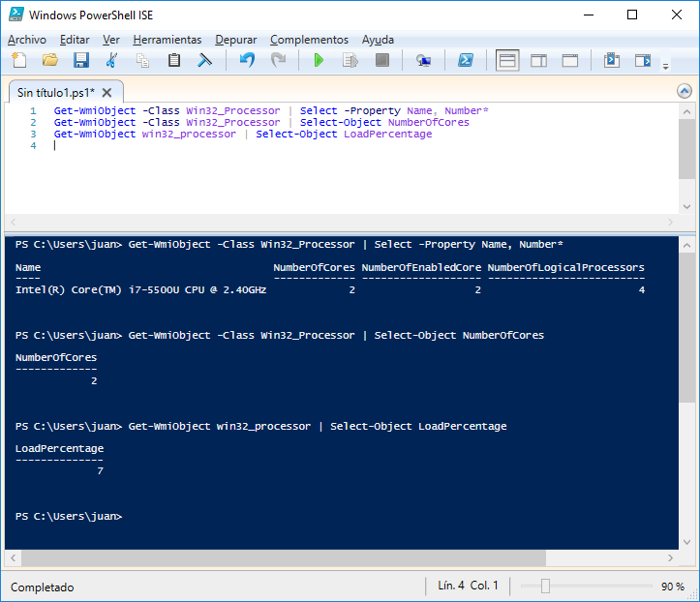
Task: Cut selection with the scissors icon
Action: 111,60
